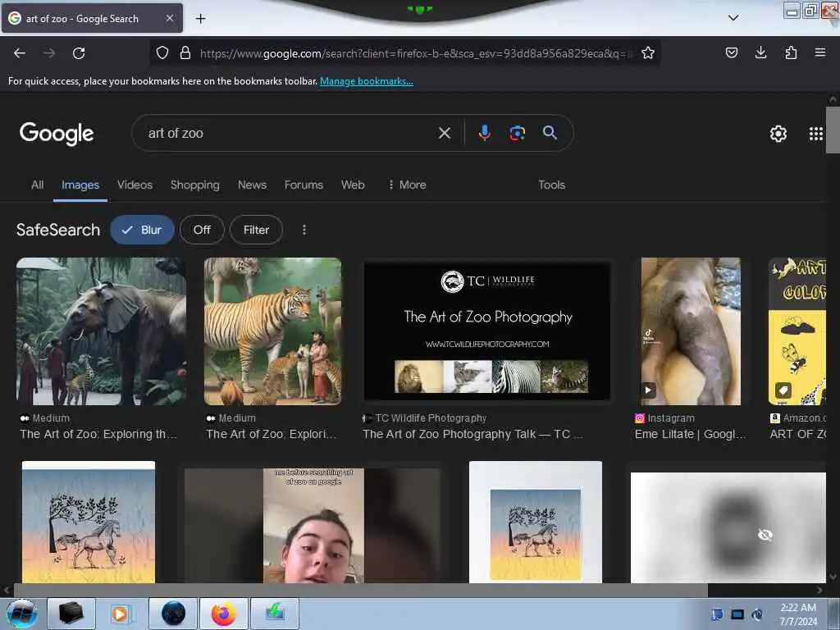This screenshot has height=630, width=840.
Task: Open a new browser tab
Action: pyautogui.click(x=200, y=19)
